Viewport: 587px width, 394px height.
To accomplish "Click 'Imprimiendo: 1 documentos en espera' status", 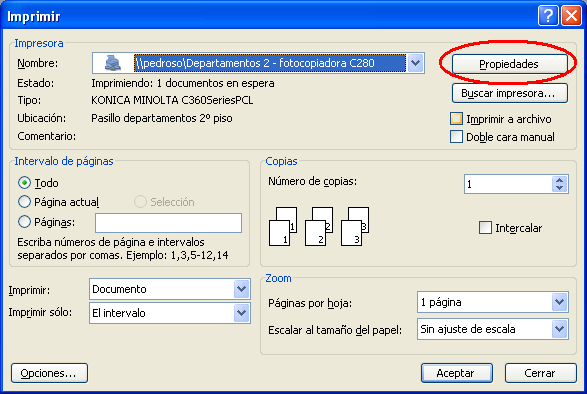I will click(183, 83).
